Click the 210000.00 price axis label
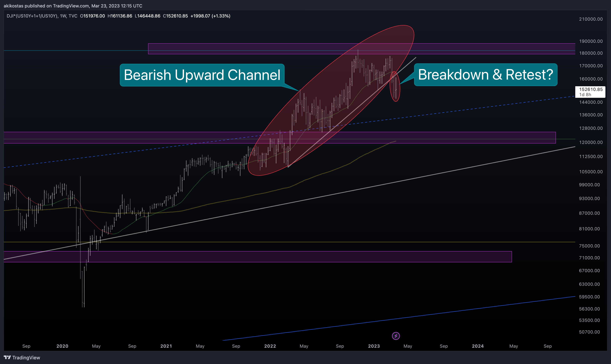Viewport: 611px width, 364px height. (x=591, y=19)
